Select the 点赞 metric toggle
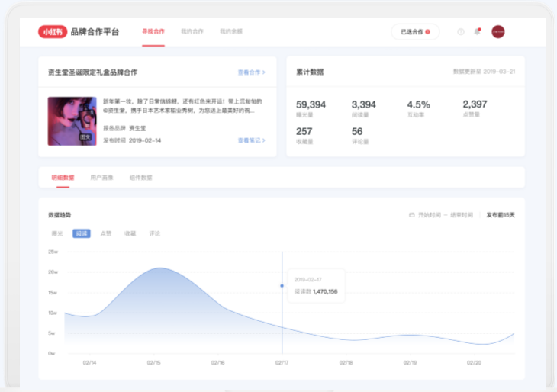The width and height of the screenshot is (557, 392). coord(106,233)
